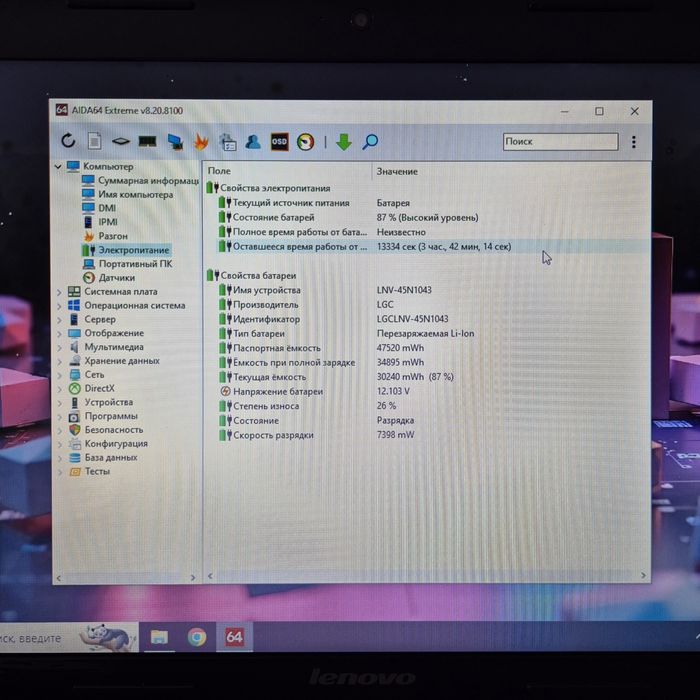Expand the Мультимедиа tree node
This screenshot has width=700, height=700.
pos(59,348)
